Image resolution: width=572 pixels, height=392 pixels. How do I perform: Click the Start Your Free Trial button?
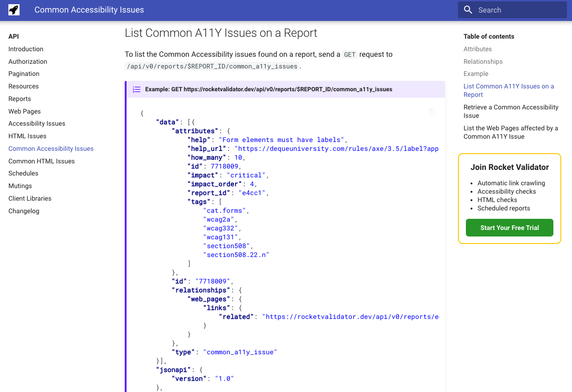click(509, 228)
